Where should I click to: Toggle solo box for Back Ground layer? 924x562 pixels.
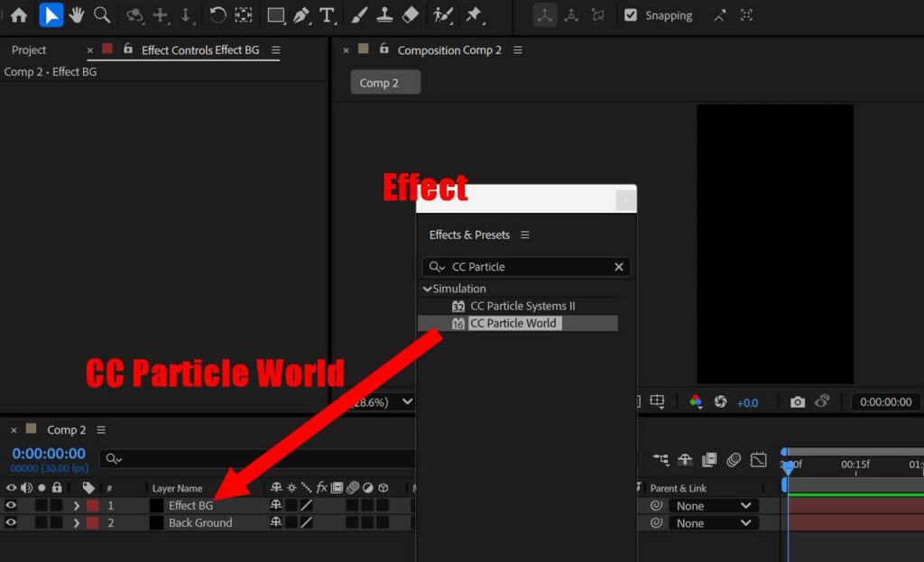tap(41, 522)
